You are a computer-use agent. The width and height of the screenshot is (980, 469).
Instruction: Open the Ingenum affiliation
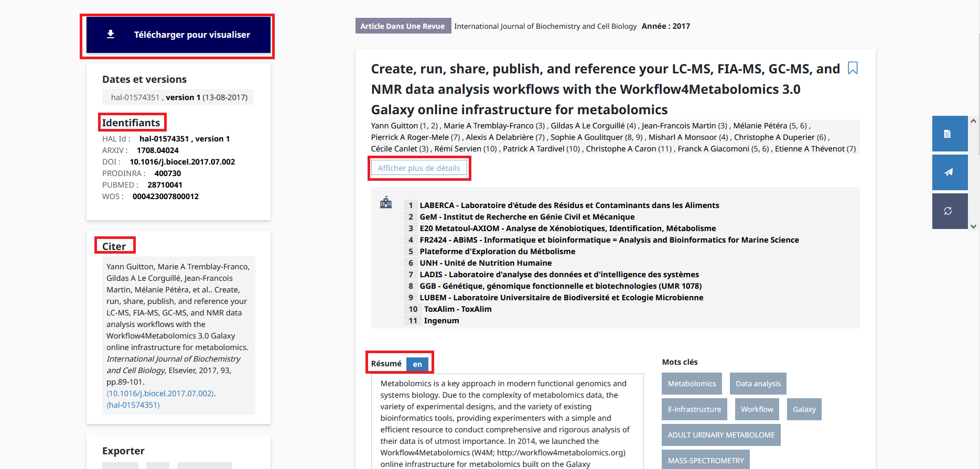441,321
